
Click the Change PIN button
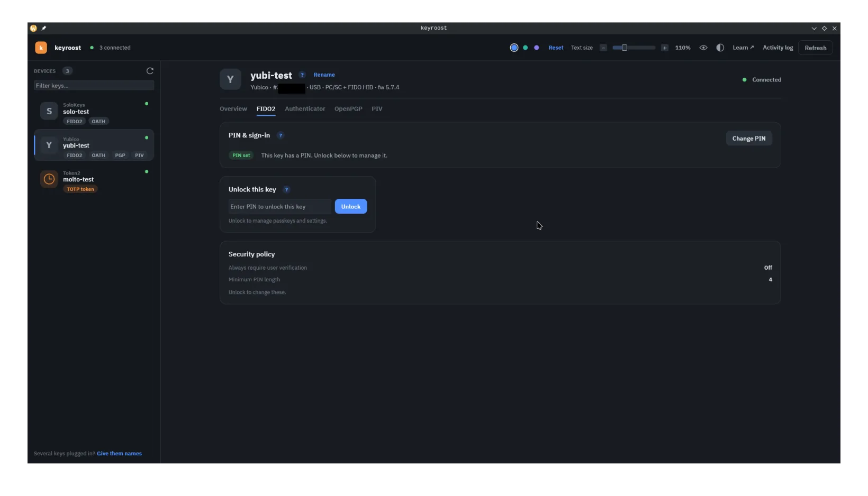pyautogui.click(x=748, y=139)
